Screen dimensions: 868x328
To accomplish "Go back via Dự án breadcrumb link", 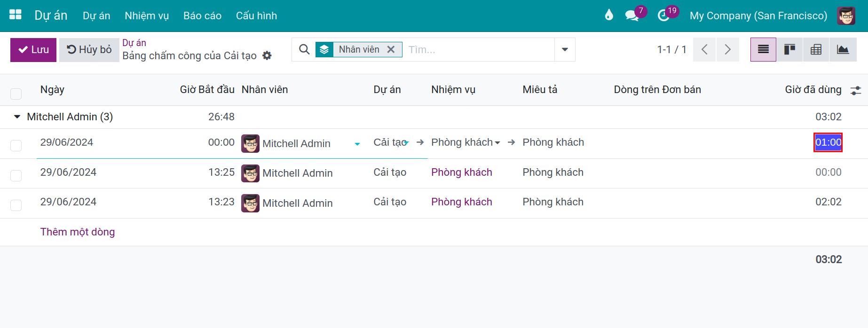I will [134, 43].
